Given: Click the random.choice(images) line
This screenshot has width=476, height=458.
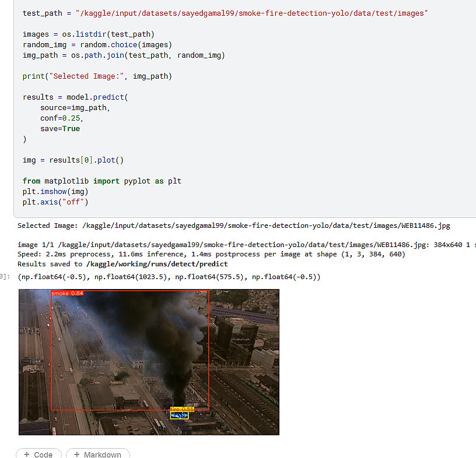Looking at the screenshot, I should 97,45.
